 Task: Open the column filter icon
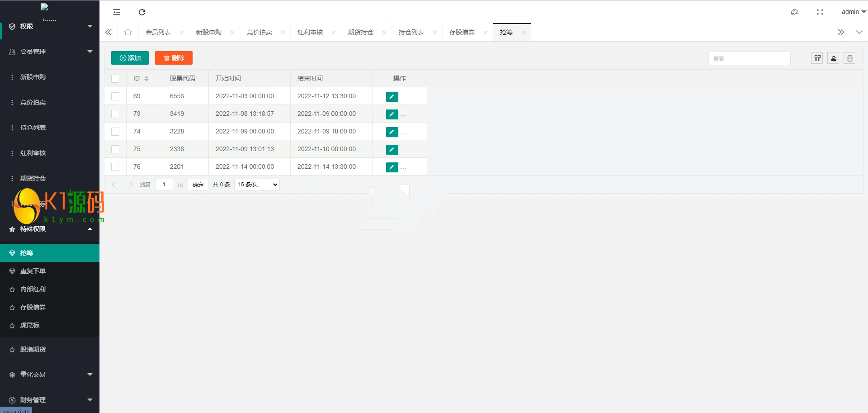(817, 58)
